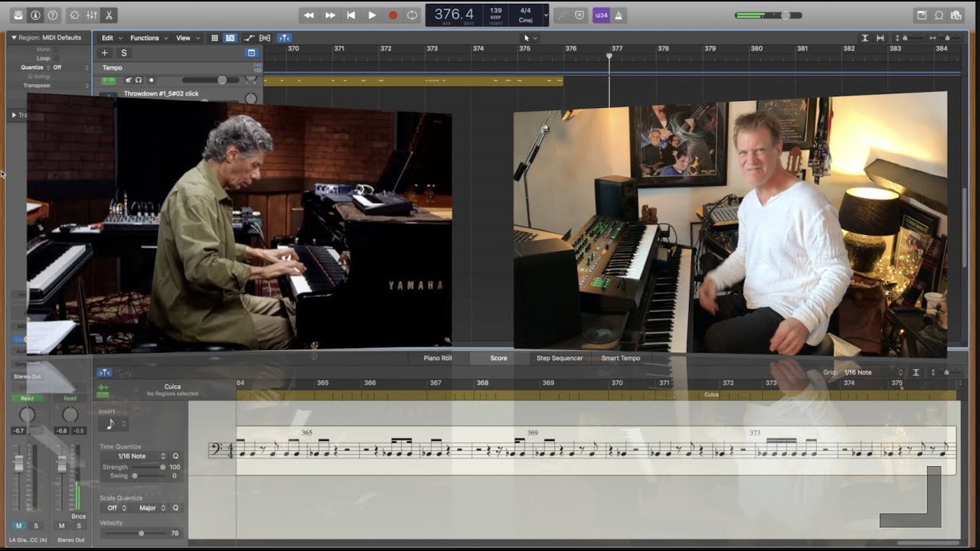This screenshot has height=551, width=980.
Task: Click the Scale Quantize Q button
Action: 175,508
